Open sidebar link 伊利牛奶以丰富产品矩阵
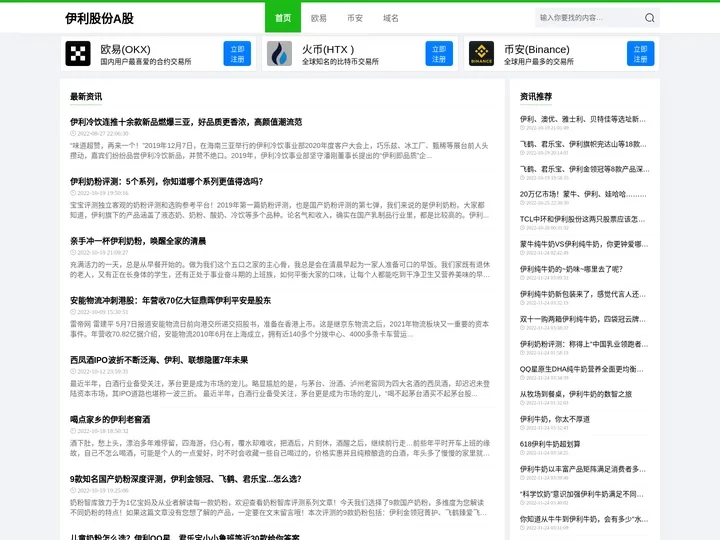720x540 pixels. (583, 469)
